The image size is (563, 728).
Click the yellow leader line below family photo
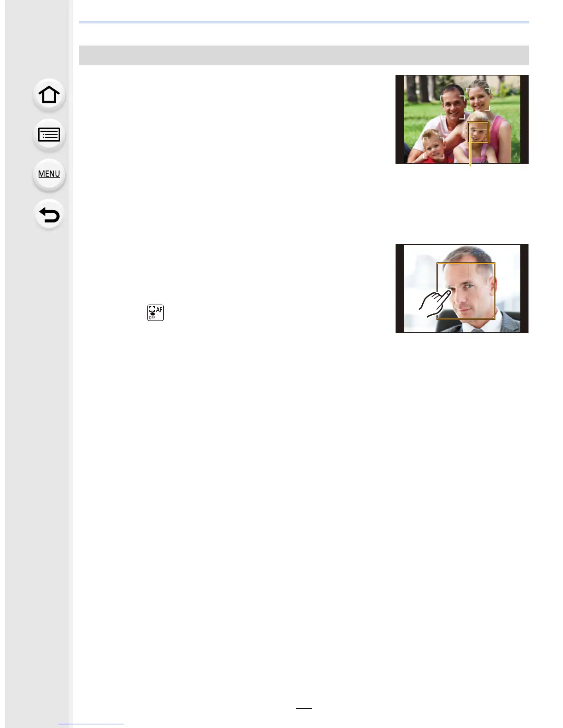coord(470,154)
